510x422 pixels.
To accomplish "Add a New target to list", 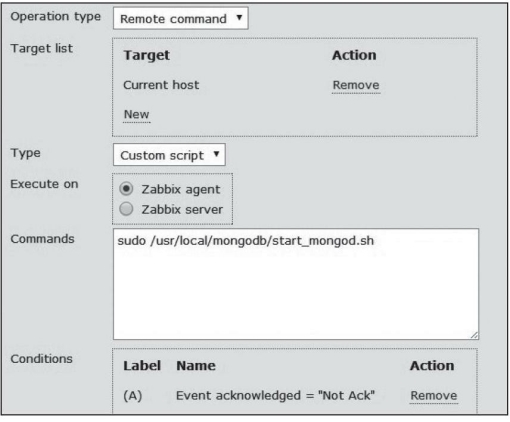I will pos(136,114).
